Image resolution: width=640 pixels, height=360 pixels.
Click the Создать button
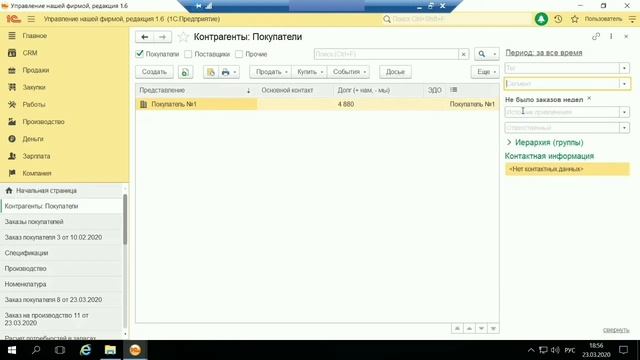click(154, 72)
